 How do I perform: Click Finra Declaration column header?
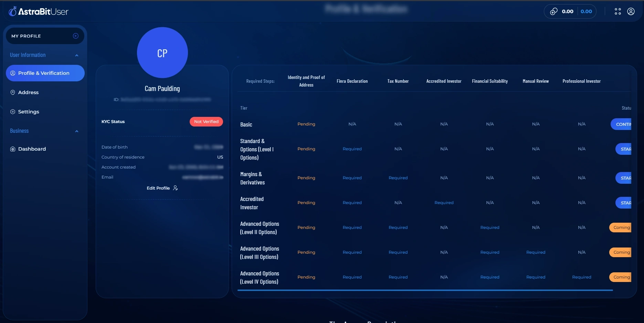tap(352, 81)
